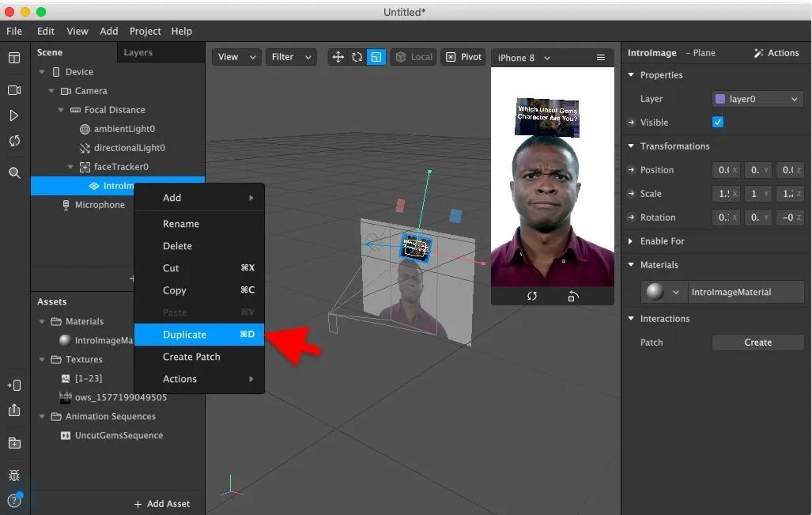
Task: Click the material sphere preview icon
Action: (x=655, y=292)
